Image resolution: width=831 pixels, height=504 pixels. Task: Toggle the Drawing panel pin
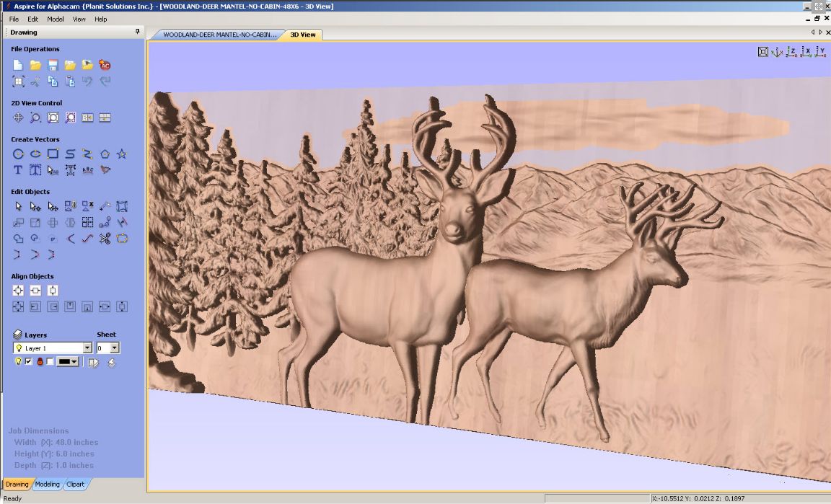pyautogui.click(x=137, y=32)
